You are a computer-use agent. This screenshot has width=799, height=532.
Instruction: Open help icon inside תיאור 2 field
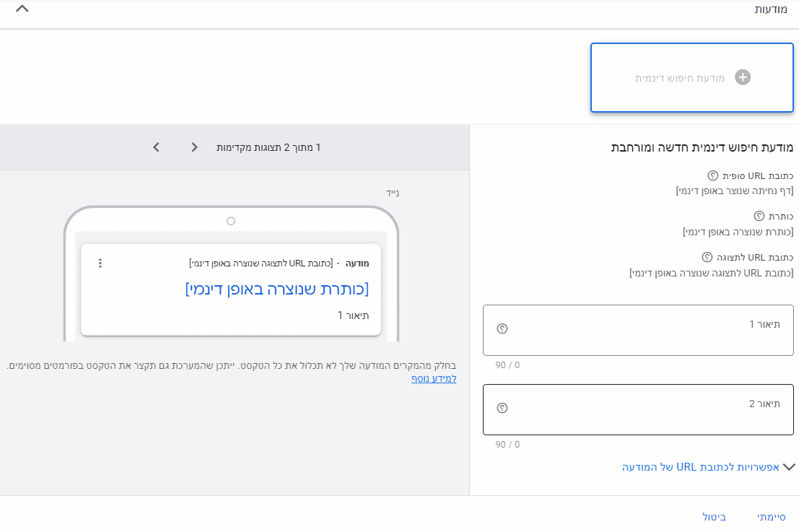click(x=502, y=408)
